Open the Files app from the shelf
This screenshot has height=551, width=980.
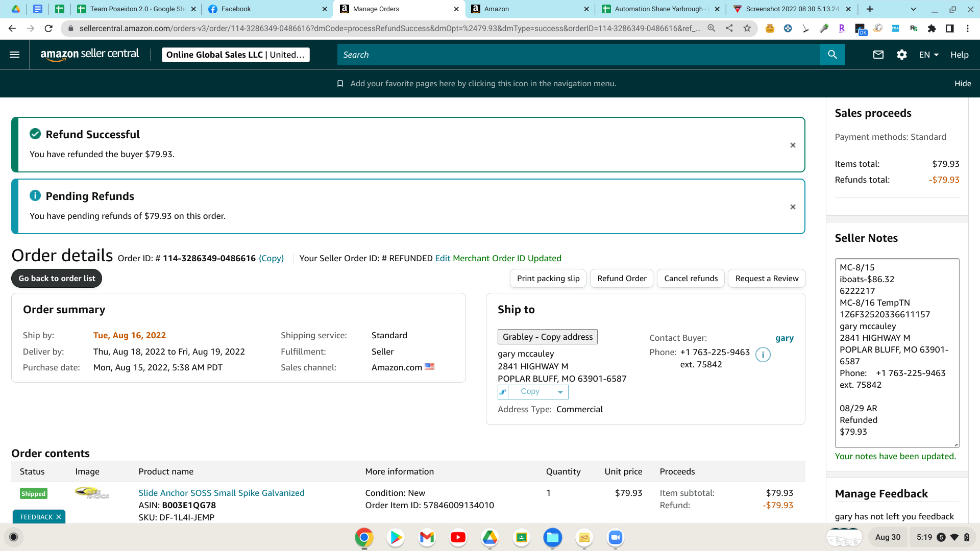tap(553, 537)
